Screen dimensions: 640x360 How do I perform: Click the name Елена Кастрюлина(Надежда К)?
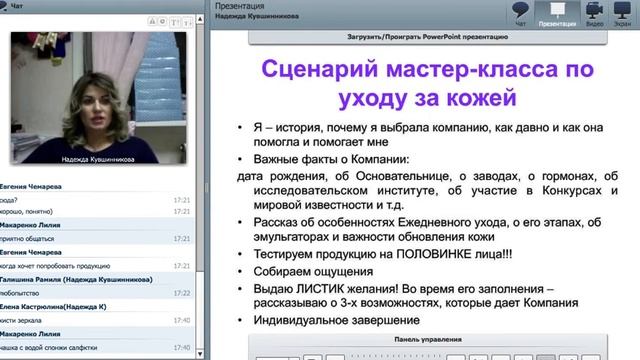53,307
